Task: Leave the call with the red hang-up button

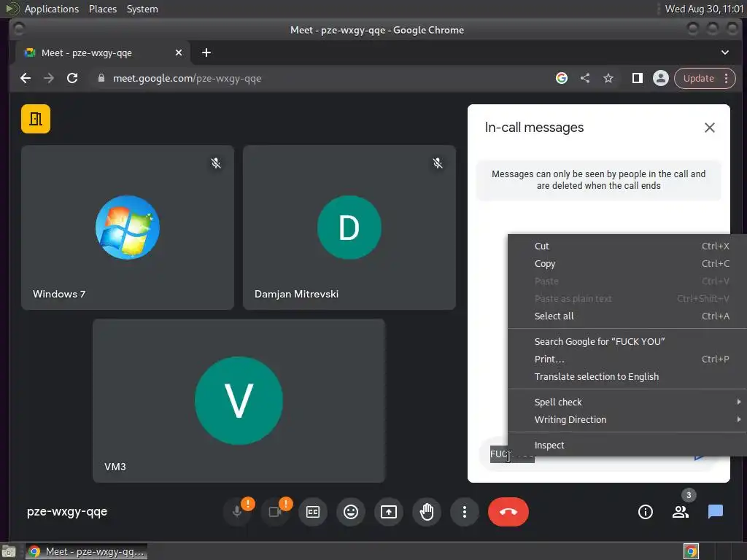Action: [508, 512]
